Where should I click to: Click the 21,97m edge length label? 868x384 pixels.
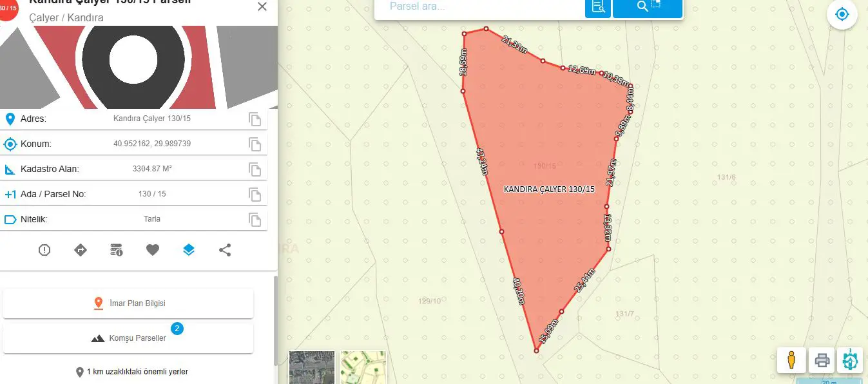[x=612, y=172]
